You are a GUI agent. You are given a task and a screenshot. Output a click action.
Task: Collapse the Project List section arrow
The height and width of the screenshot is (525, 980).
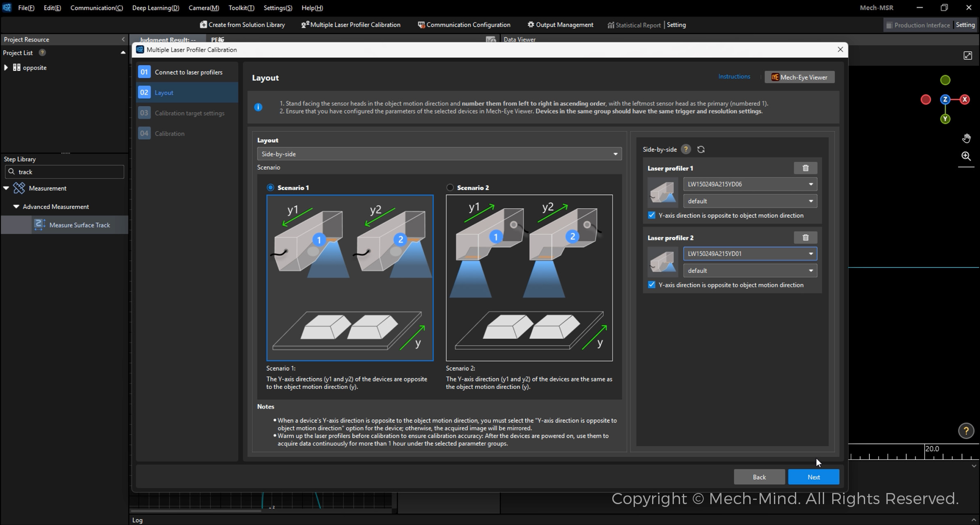click(x=123, y=52)
